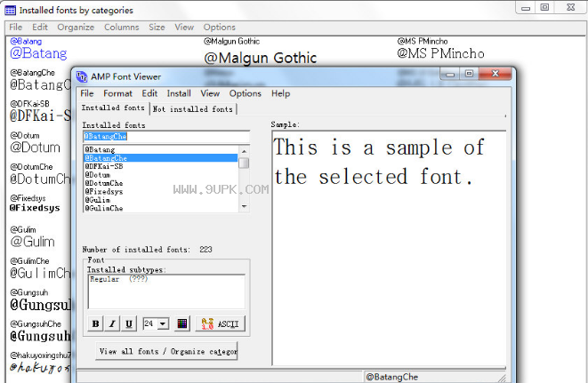
Task: Open Format menu in AMP Font Viewer
Action: [117, 93]
